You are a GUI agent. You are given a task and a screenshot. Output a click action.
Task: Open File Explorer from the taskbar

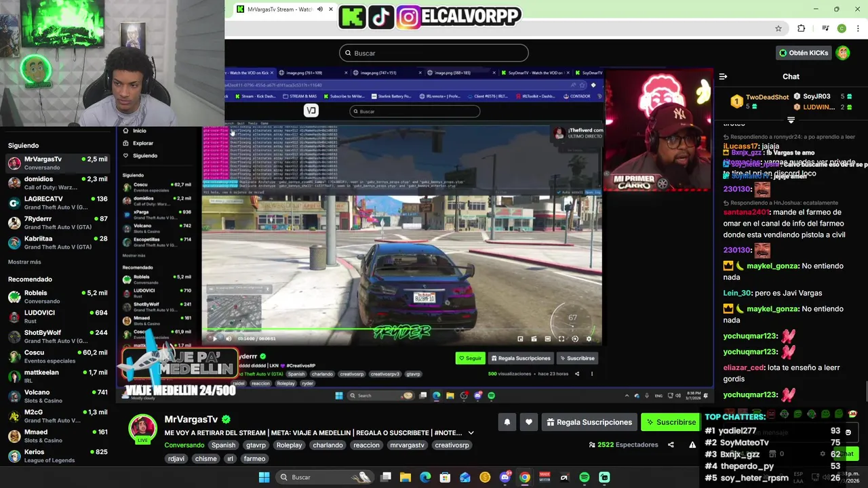406,477
